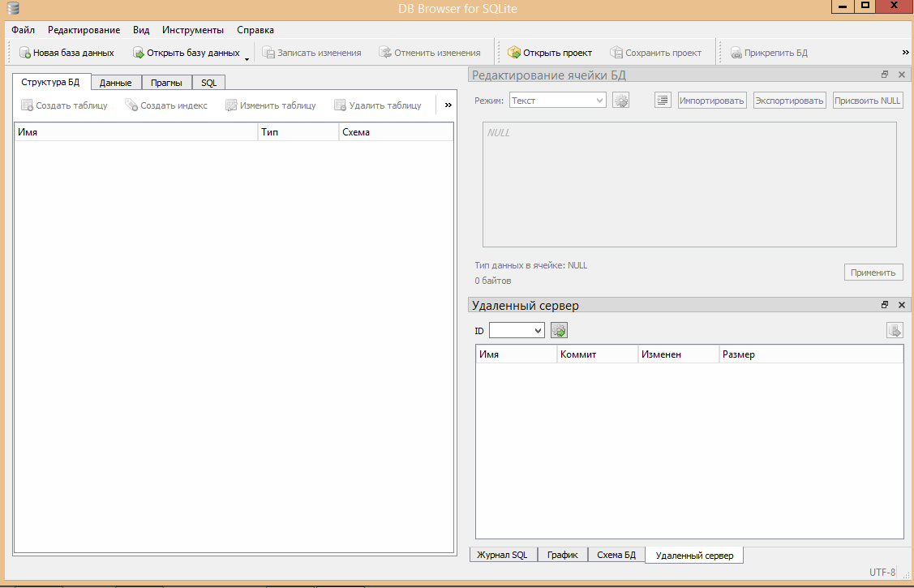This screenshot has width=914, height=588.
Task: Close the Удаленный сервер panel
Action: pyautogui.click(x=902, y=305)
